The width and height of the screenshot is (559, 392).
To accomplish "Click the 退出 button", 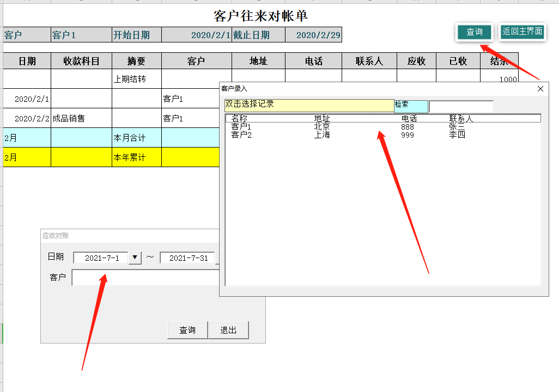I will (228, 330).
